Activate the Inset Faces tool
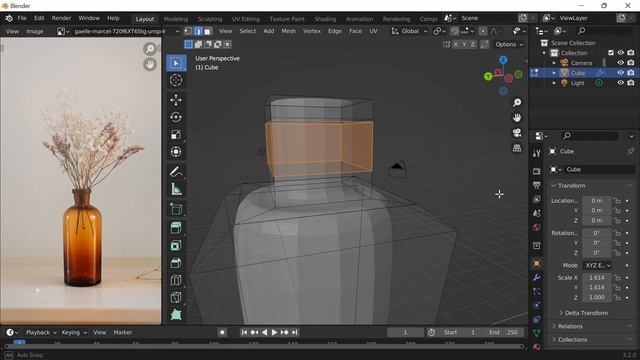 click(176, 245)
